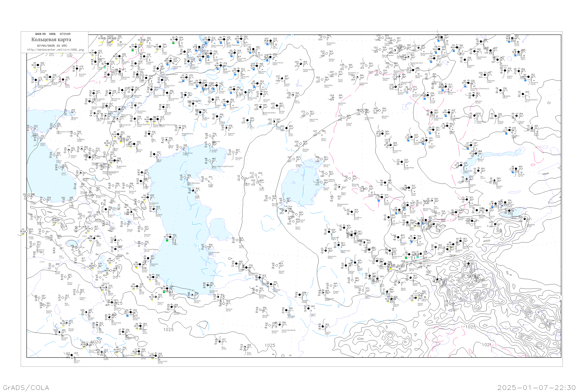The height and width of the screenshot is (392, 588).
Task: Click the partly filled Карак station circle
Action: (339, 187)
